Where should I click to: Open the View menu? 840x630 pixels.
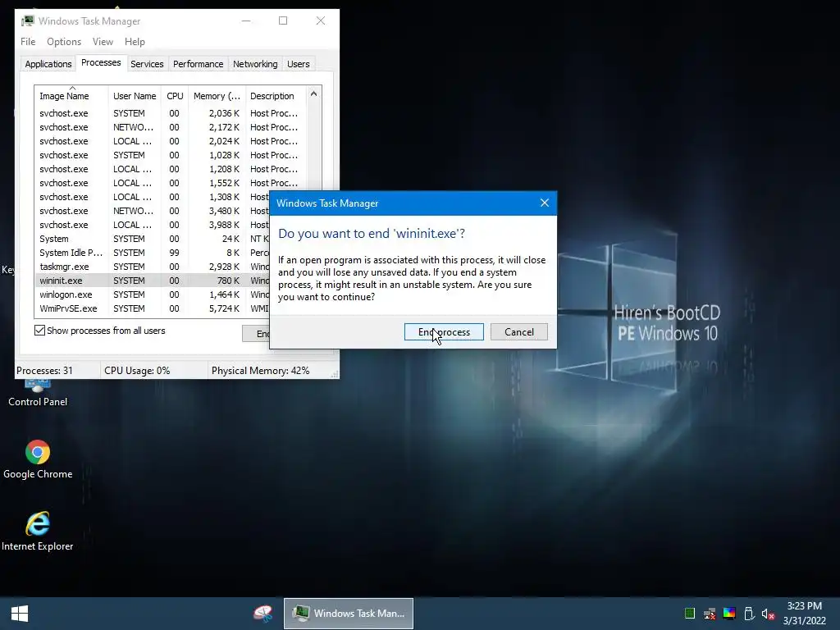(103, 42)
